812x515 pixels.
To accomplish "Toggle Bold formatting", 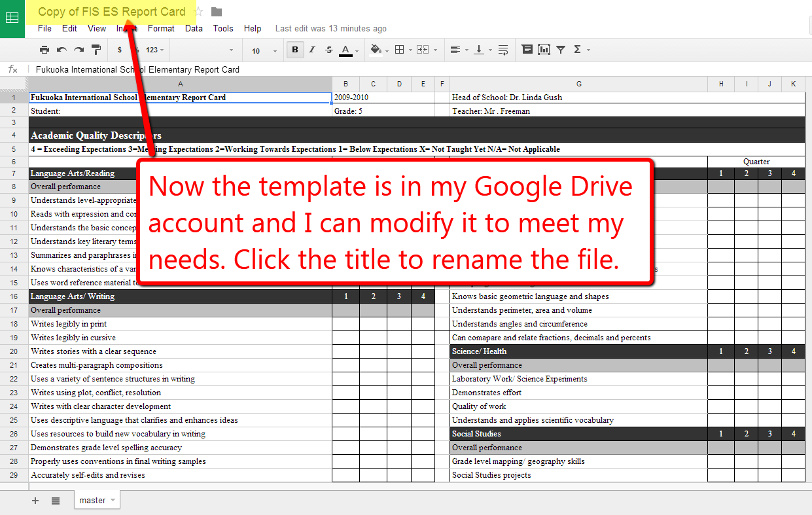I will click(295, 50).
